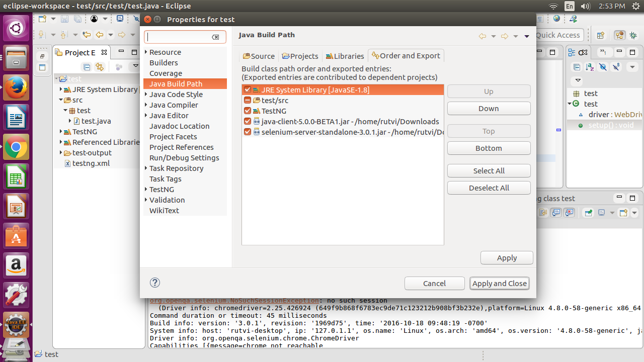The height and width of the screenshot is (362, 644).
Task: Open Google Chrome from the launcher
Action: (x=16, y=147)
